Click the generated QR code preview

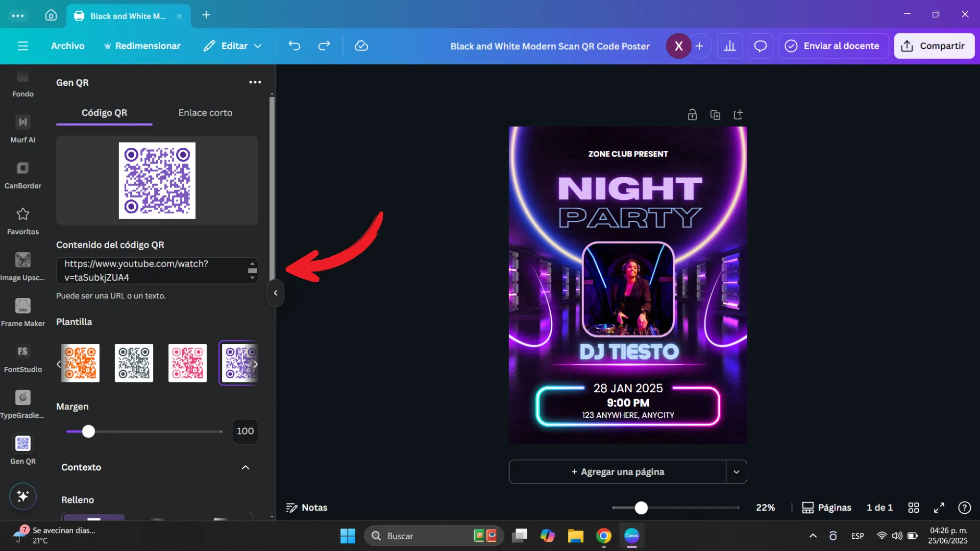157,180
